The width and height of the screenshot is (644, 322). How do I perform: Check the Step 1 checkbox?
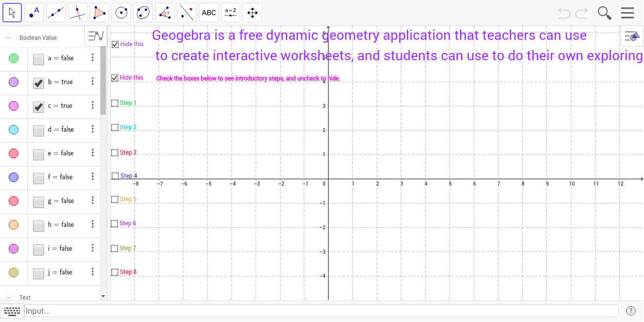pos(115,103)
